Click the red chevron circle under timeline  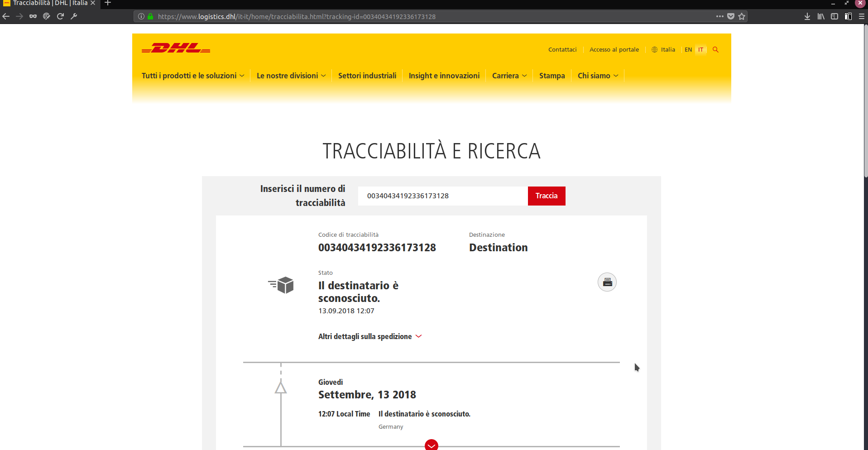432,445
